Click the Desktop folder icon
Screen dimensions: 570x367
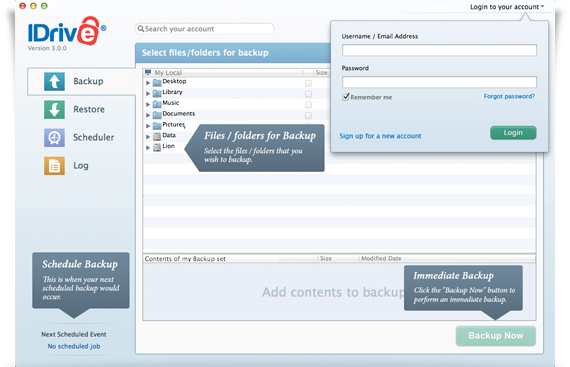click(157, 82)
